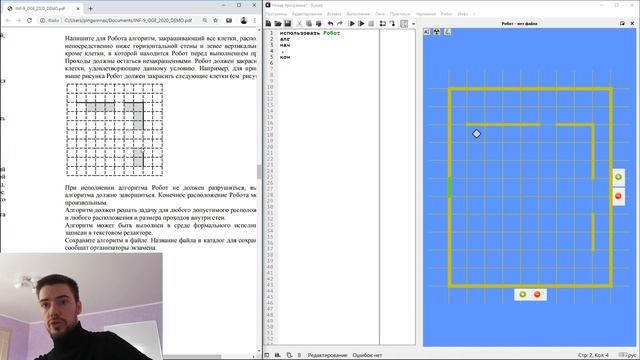The height and width of the screenshot is (360, 640).
Task: Click the PDF horizontal scrollbar at bottom
Action: click(x=192, y=356)
